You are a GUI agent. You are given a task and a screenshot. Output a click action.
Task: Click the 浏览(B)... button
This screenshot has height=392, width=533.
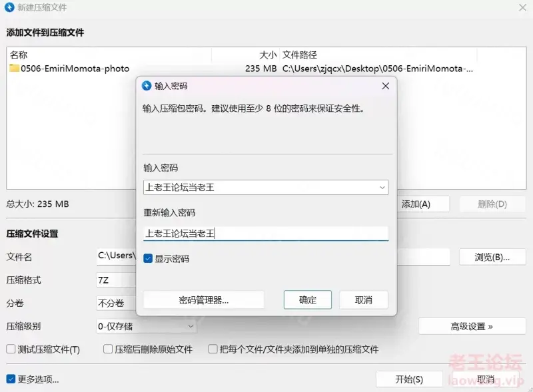coord(492,257)
